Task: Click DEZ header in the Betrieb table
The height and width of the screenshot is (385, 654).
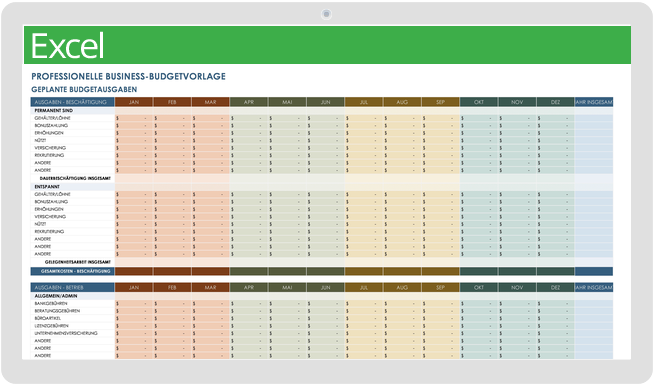Action: tap(556, 288)
